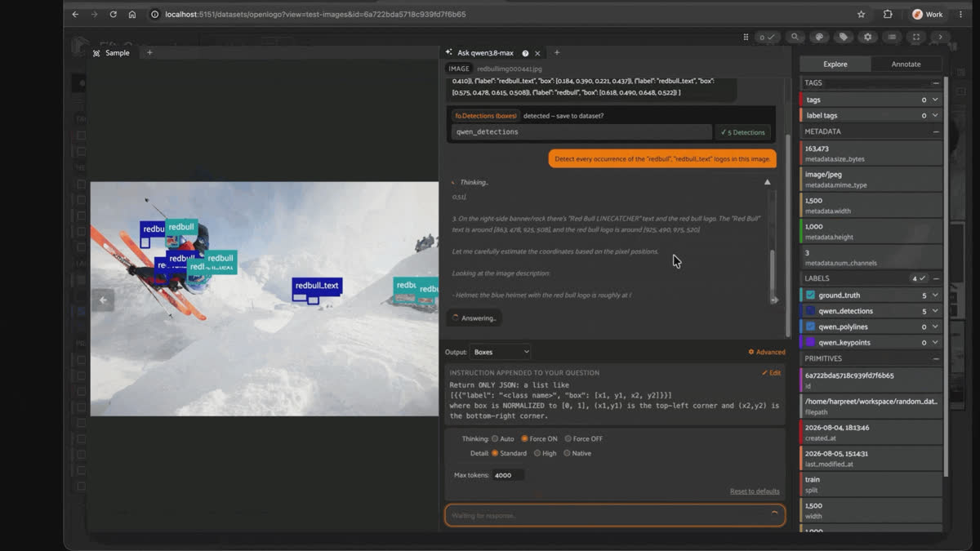Expand the label tags row chevron
The height and width of the screenshot is (551, 980).
point(935,116)
